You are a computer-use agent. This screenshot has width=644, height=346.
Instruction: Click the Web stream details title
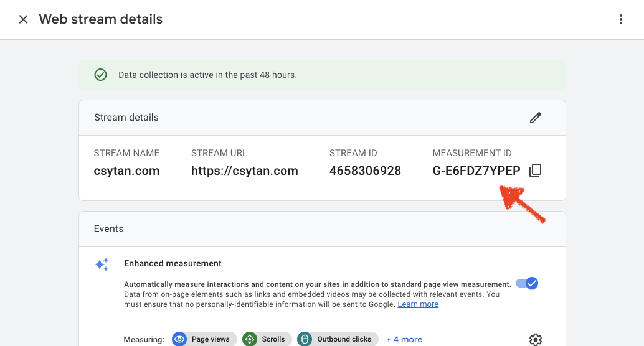tap(101, 19)
